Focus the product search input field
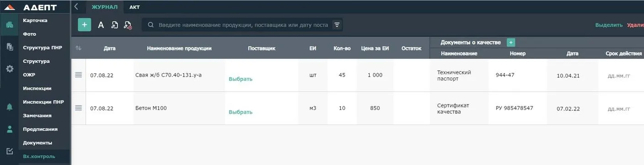The height and width of the screenshot is (165, 644). 242,25
